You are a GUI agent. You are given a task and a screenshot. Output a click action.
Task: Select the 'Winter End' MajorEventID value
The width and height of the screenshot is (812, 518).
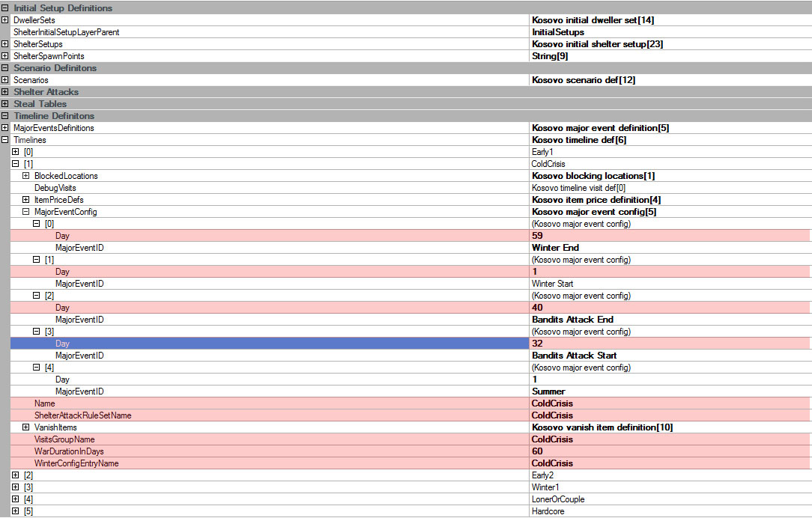(555, 248)
